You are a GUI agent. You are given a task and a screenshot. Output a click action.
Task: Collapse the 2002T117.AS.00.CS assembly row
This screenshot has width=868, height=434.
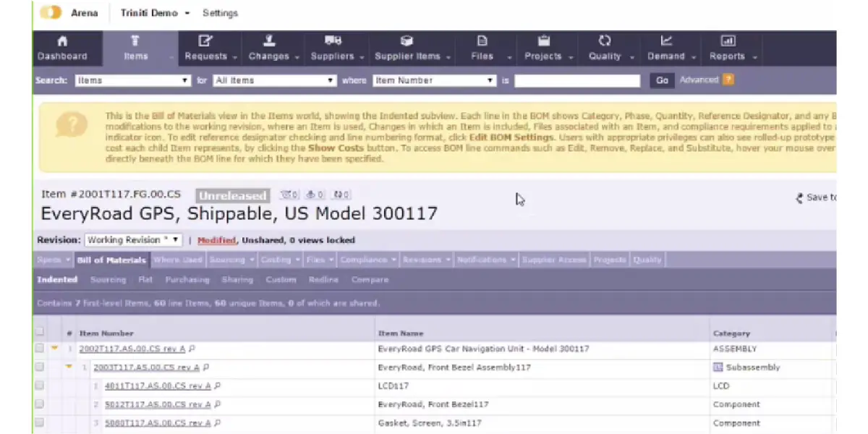click(54, 349)
